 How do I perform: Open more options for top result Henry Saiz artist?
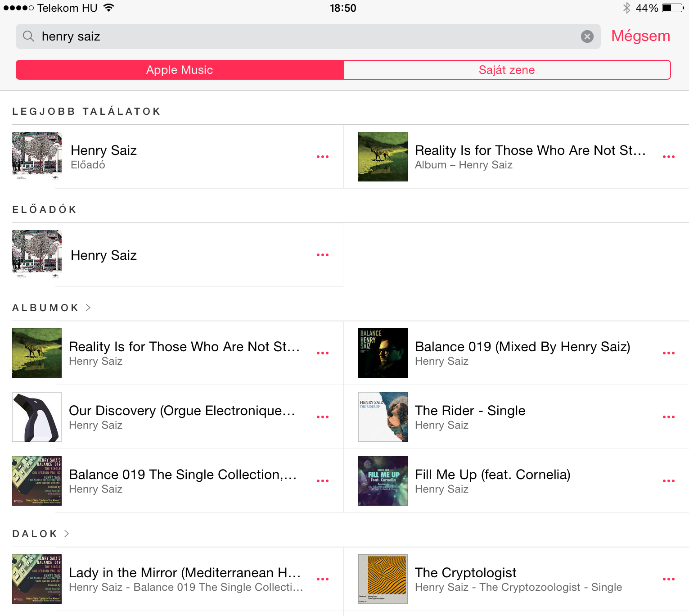click(323, 157)
